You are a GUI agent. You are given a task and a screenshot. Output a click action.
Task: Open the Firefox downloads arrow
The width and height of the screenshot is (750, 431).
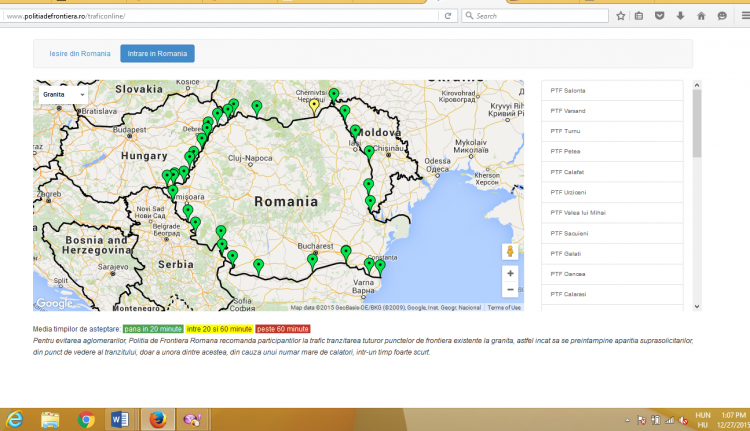pyautogui.click(x=680, y=16)
